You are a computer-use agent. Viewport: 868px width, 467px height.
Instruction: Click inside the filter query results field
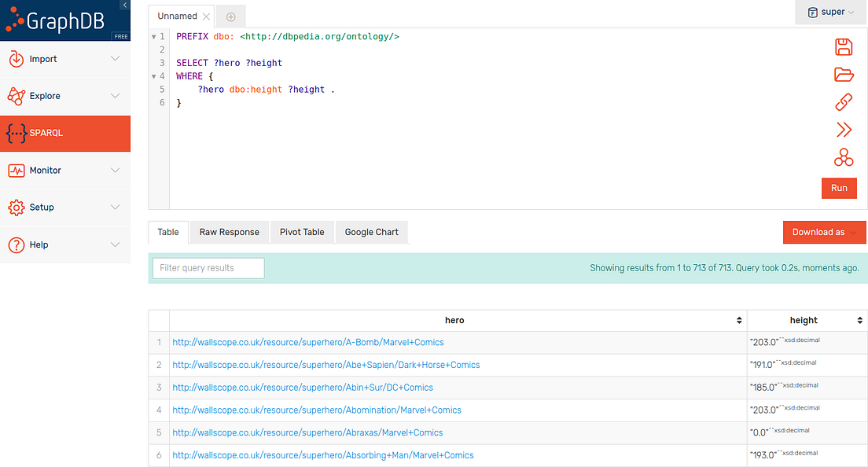coord(208,268)
